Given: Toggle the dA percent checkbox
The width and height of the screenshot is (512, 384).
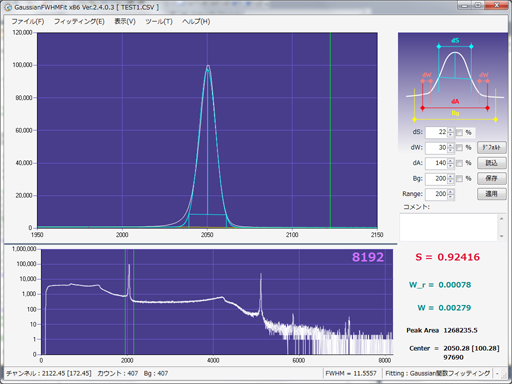Looking at the screenshot, I should coord(459,163).
